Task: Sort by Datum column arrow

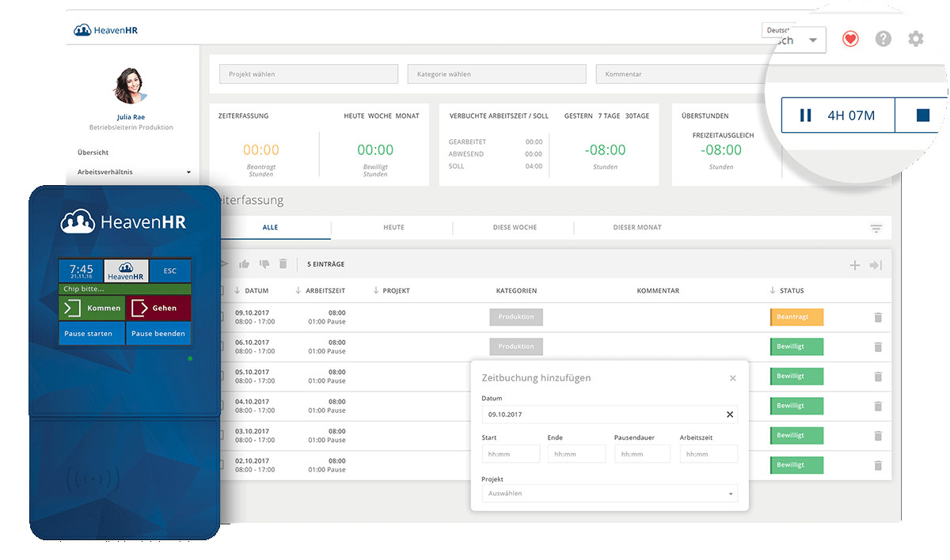Action: click(x=237, y=290)
